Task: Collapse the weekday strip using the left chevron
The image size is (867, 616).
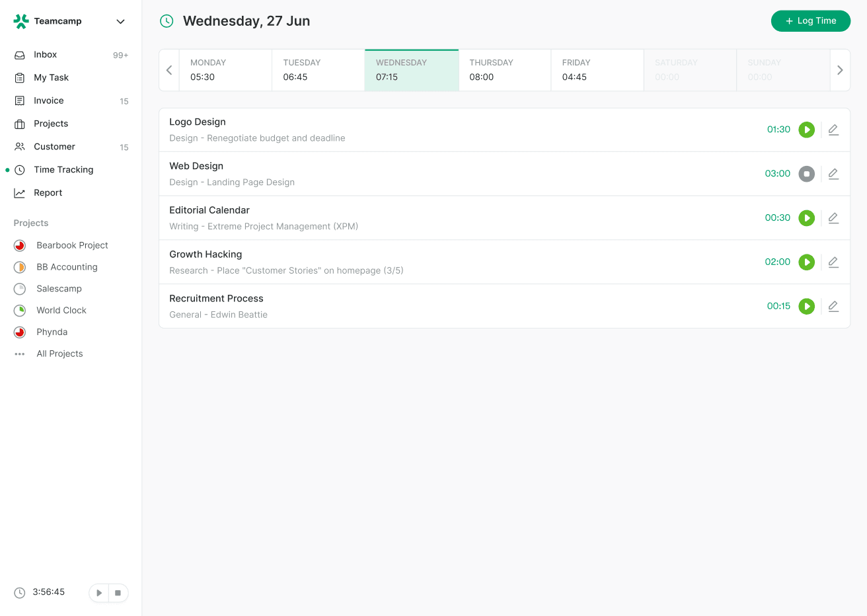Action: [x=169, y=69]
